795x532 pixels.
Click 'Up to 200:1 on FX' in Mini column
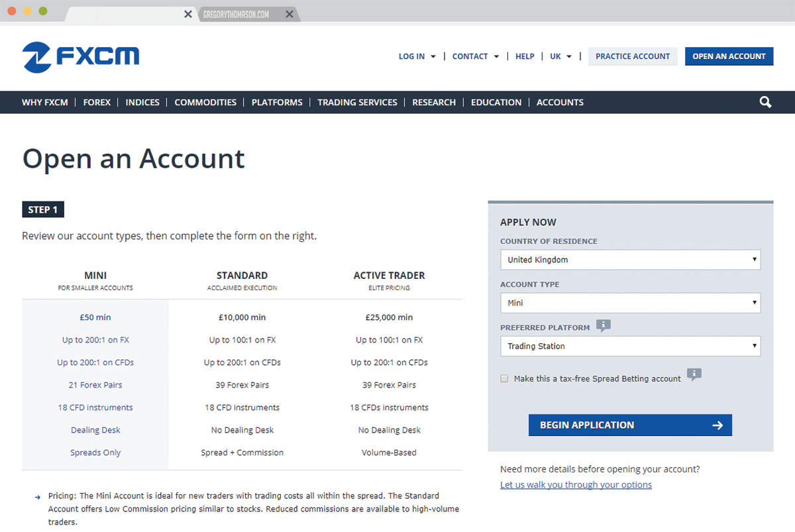95,340
